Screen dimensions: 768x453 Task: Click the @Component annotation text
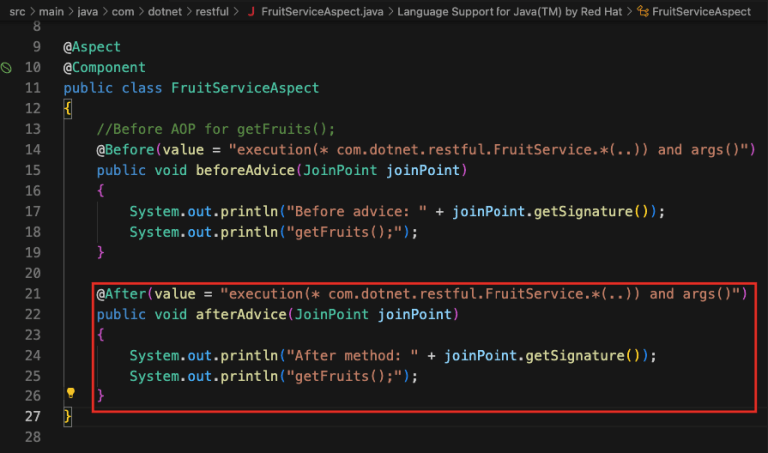coord(104,68)
